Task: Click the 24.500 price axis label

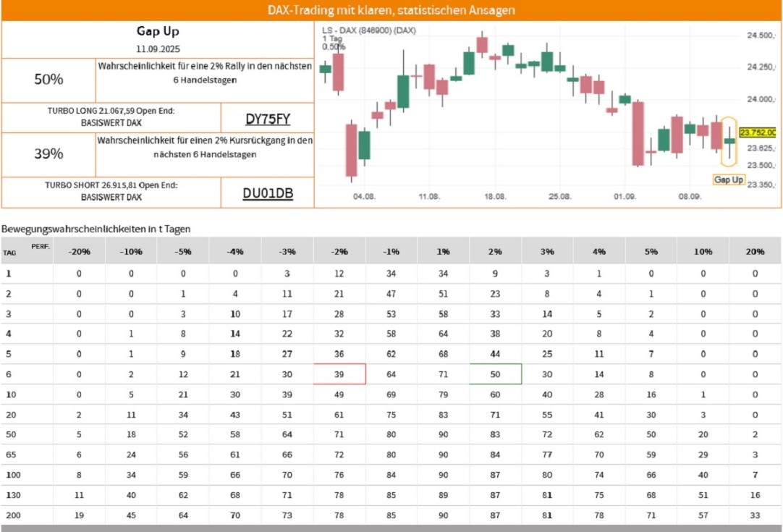Action: (761, 35)
